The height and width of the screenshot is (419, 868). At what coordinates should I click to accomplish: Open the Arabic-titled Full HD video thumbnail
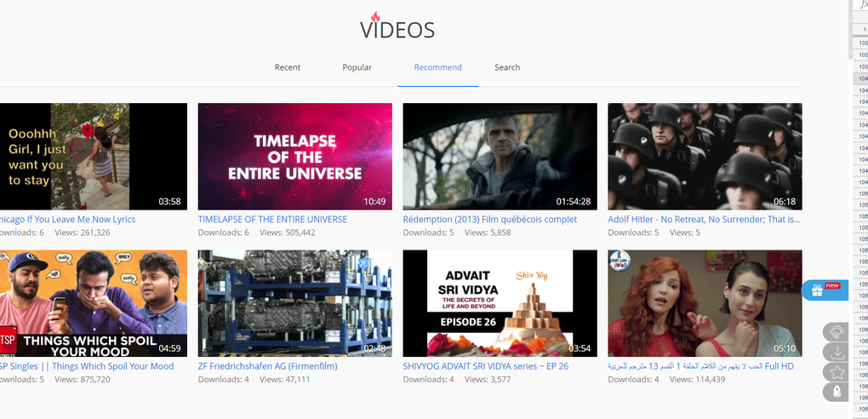point(705,303)
